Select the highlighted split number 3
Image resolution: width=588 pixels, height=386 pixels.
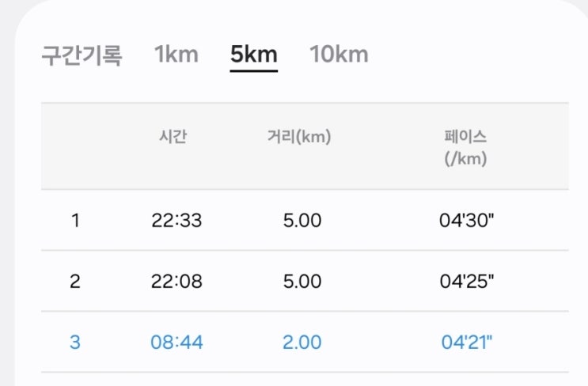coord(75,342)
